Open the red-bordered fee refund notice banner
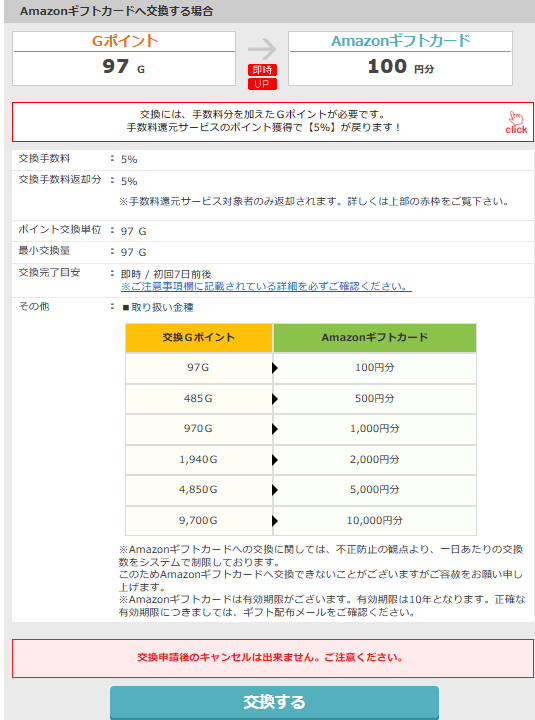Image resolution: width=535 pixels, height=720 pixels. pyautogui.click(x=273, y=122)
